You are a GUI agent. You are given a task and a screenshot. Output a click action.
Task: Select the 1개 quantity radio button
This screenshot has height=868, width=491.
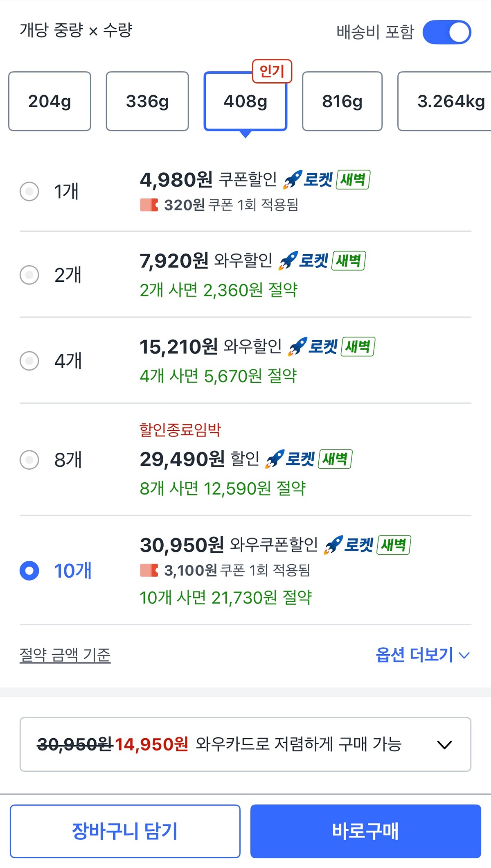pyautogui.click(x=29, y=191)
